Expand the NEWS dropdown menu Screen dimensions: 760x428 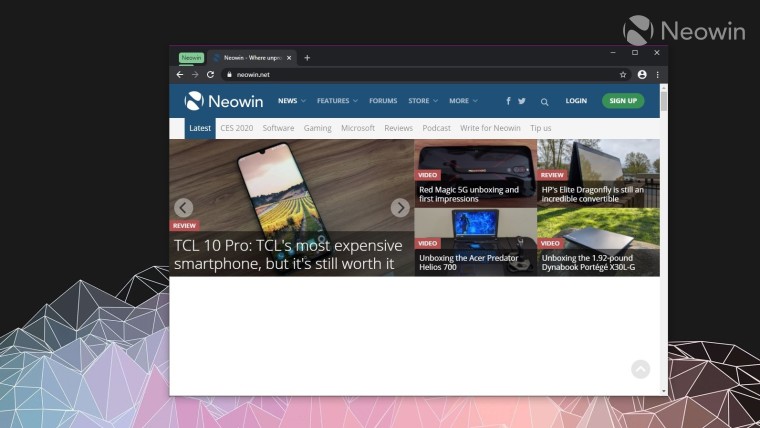coord(291,101)
